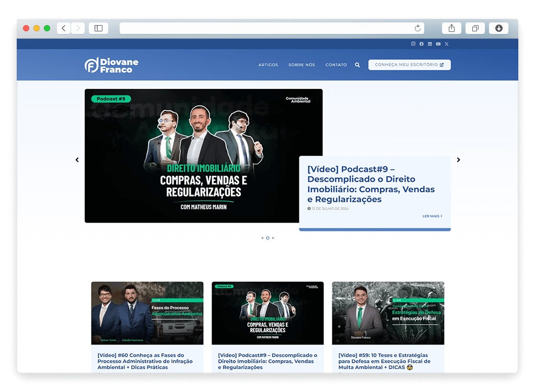This screenshot has height=392, width=535.
Task: Click Safari's Share icon
Action: click(x=451, y=28)
